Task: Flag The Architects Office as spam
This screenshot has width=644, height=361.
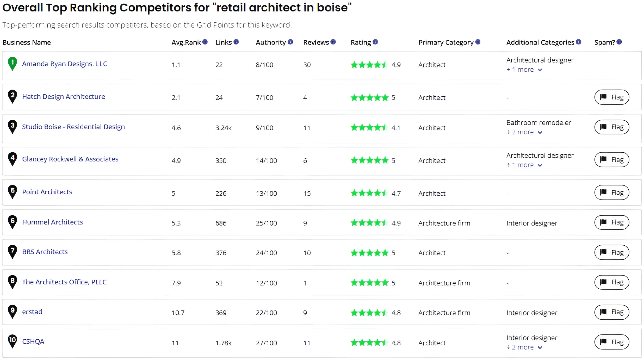Action: click(612, 282)
